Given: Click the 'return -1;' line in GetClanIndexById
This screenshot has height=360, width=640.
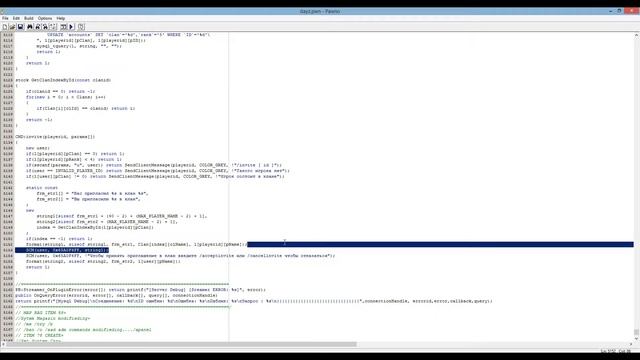Looking at the screenshot, I should (x=39, y=120).
